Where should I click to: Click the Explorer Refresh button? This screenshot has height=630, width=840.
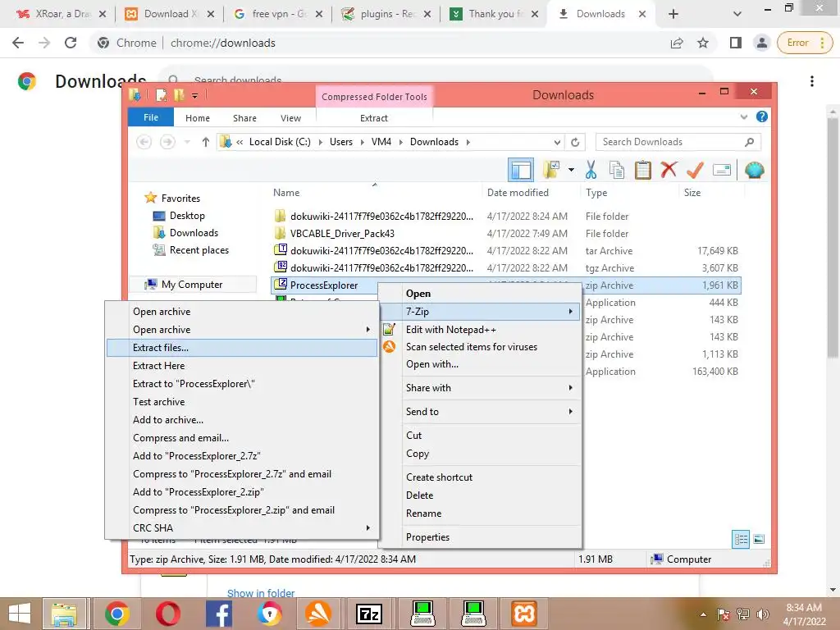tap(575, 142)
